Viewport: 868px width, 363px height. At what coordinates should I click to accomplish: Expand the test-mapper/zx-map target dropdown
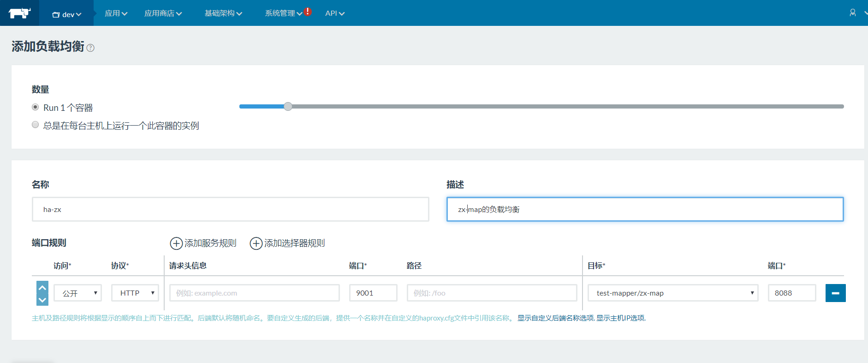pos(673,293)
